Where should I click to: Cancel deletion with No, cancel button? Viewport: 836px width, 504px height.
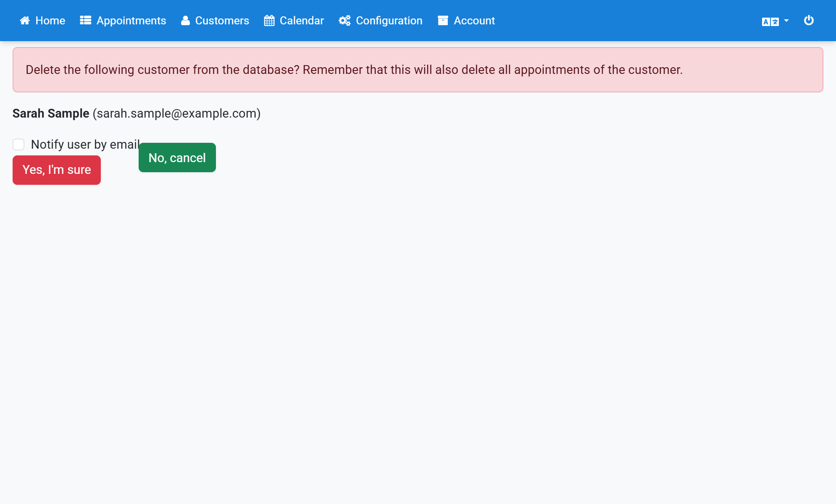(177, 157)
